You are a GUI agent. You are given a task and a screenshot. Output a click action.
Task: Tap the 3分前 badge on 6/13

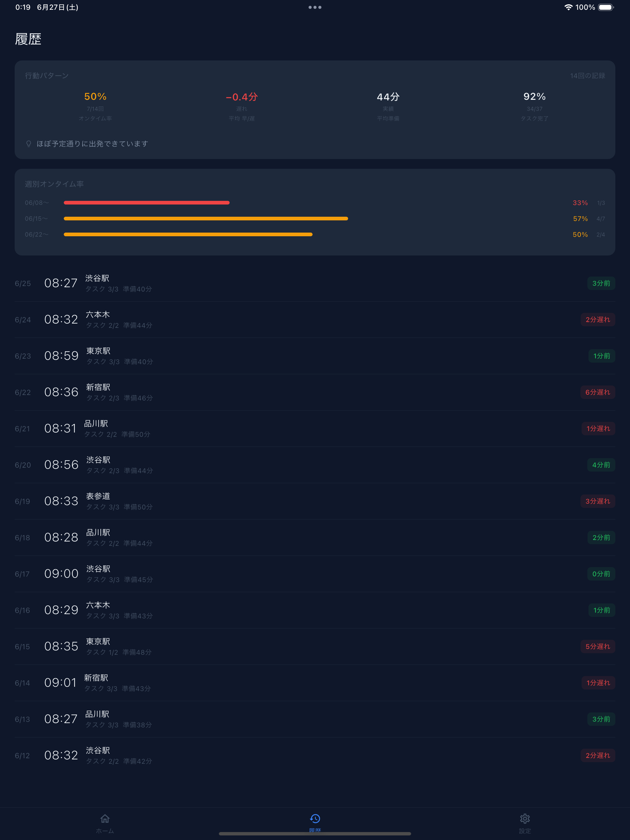[x=601, y=719]
